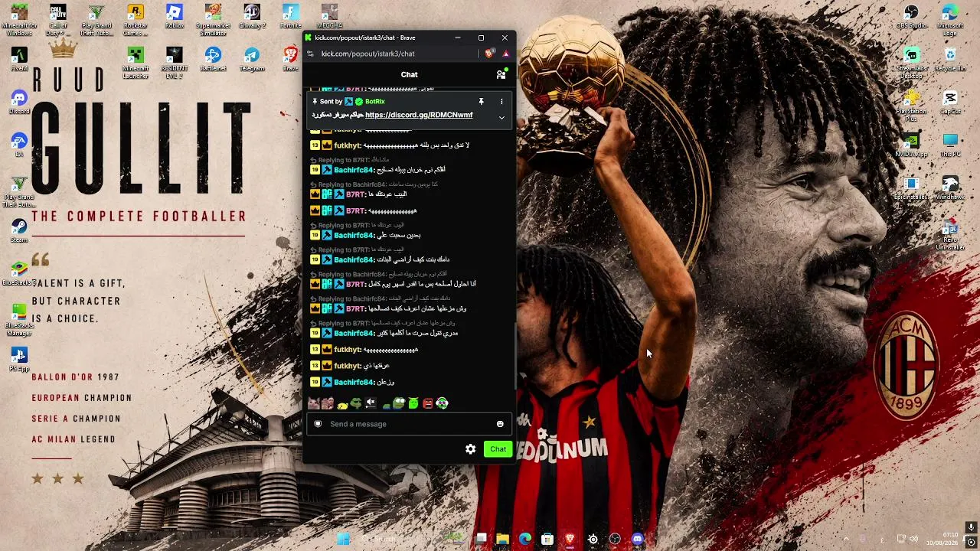The height and width of the screenshot is (551, 980).
Task: Open the pinned message three-dot menu
Action: [501, 101]
